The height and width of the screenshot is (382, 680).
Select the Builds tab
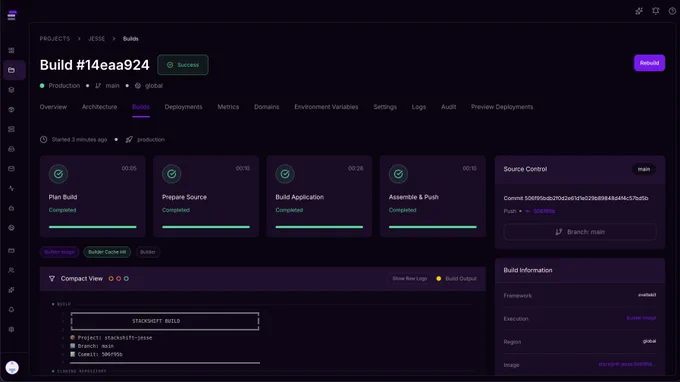click(x=141, y=107)
